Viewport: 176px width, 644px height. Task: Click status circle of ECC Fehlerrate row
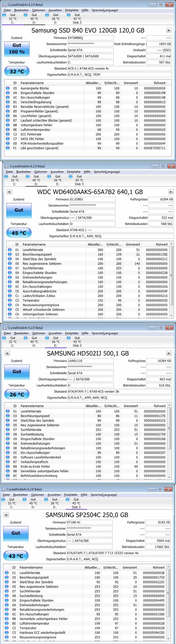(x=8, y=134)
